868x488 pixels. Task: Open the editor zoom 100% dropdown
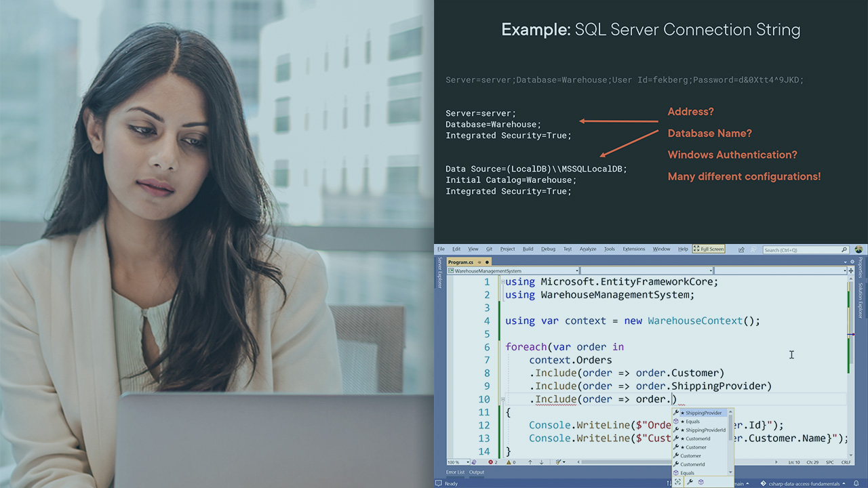469,461
